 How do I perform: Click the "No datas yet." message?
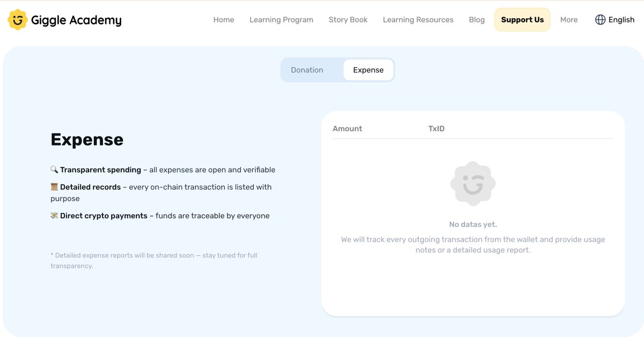point(473,224)
